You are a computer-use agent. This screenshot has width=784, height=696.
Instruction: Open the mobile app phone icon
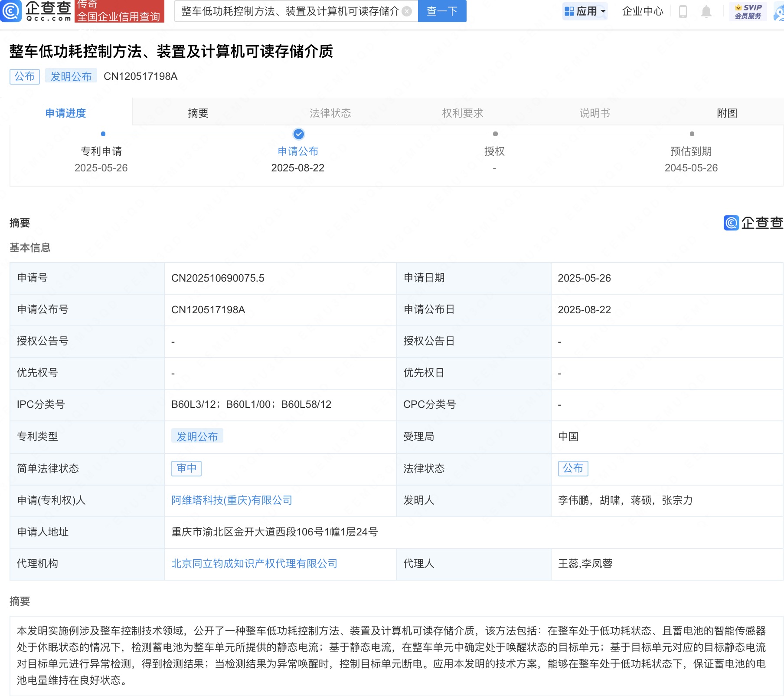(x=683, y=12)
